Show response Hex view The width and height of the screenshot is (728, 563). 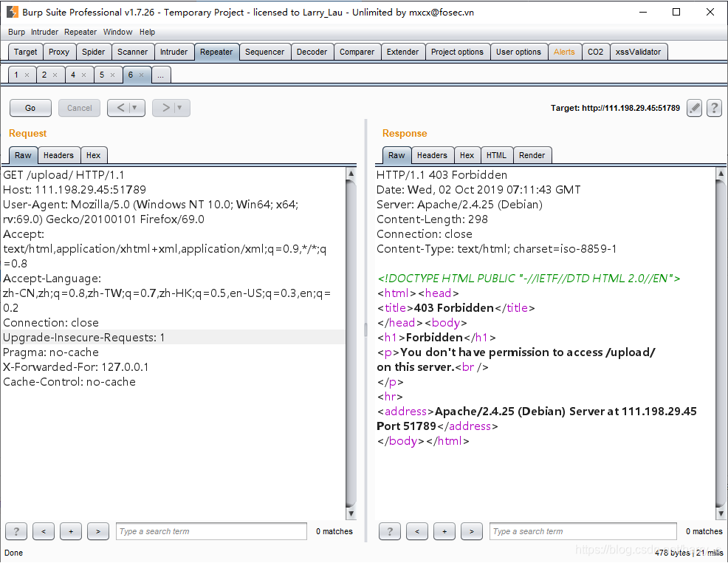tap(467, 155)
